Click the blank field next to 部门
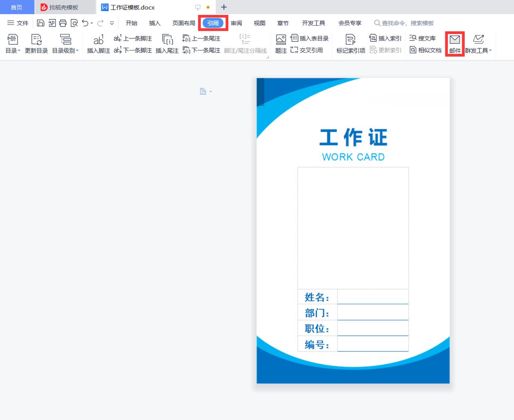The height and width of the screenshot is (420, 514). (373, 313)
